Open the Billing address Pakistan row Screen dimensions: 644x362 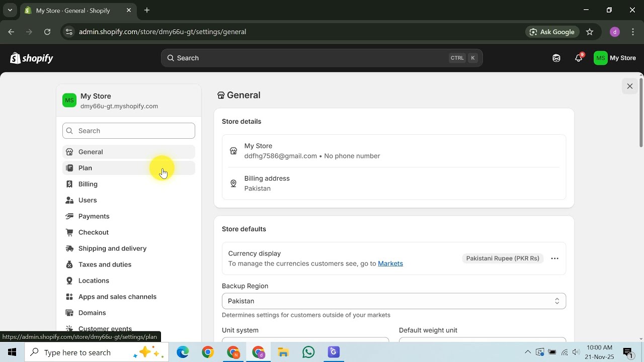pos(394,184)
